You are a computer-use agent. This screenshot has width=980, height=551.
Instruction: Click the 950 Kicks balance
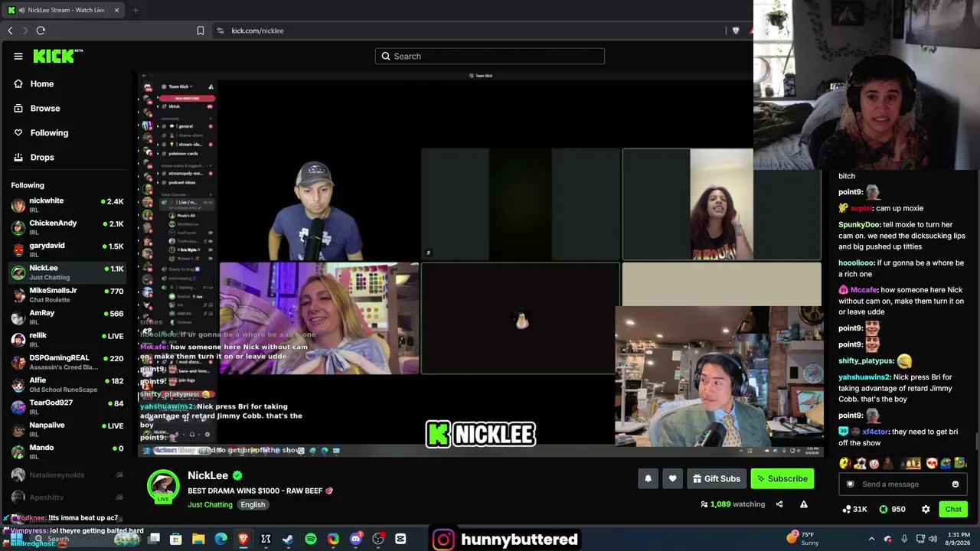(892, 510)
